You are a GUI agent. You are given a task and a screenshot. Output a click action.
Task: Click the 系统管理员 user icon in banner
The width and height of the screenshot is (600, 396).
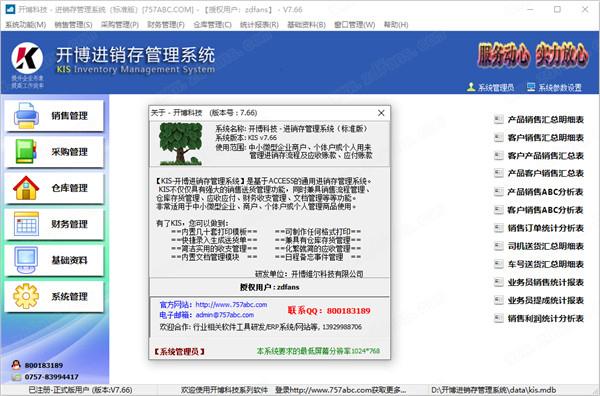(471, 87)
